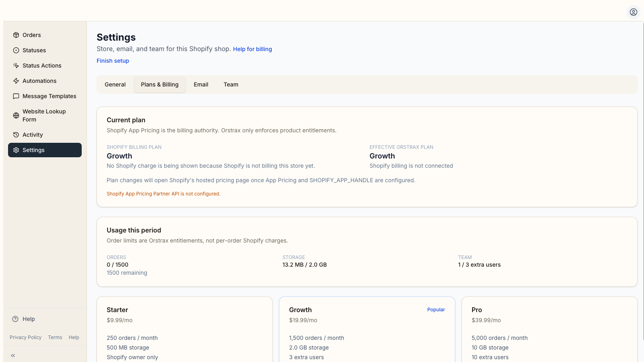This screenshot has height=362, width=644.
Task: Click the $39.99/mo price text
Action: (486, 320)
